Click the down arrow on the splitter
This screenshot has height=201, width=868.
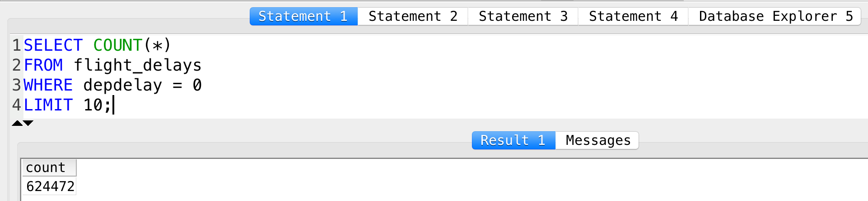pyautogui.click(x=28, y=123)
